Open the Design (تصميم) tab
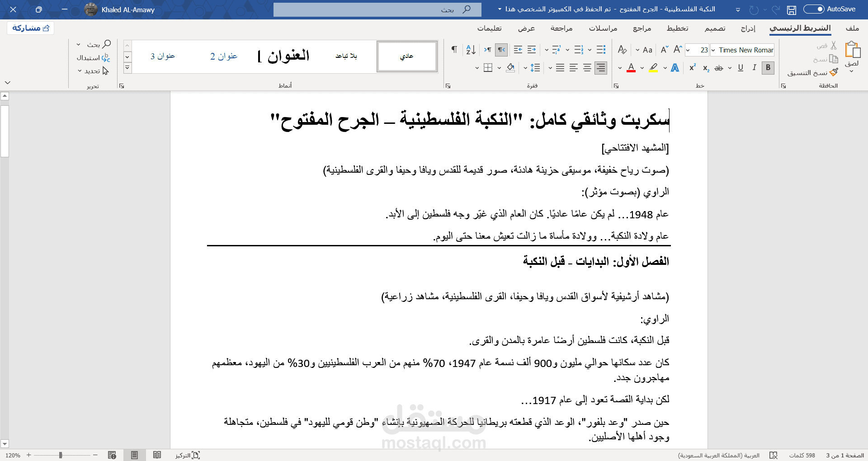Screen dimensions: 868x461 (715, 28)
